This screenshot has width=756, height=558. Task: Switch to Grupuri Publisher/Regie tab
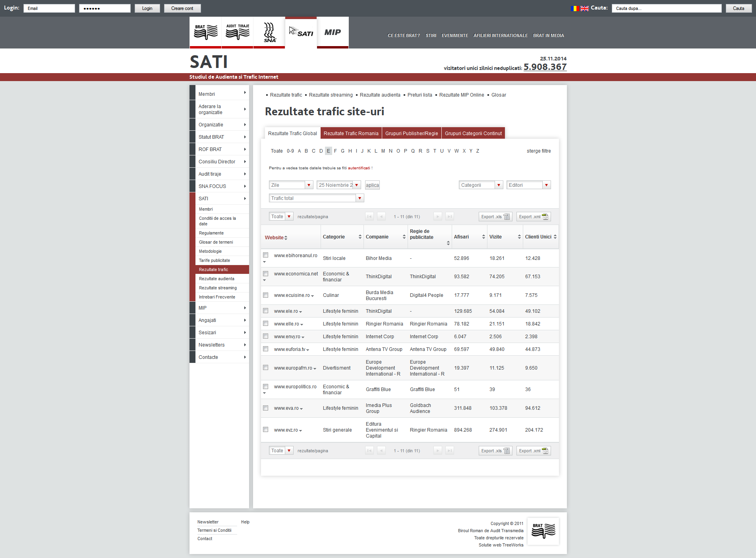click(x=412, y=134)
